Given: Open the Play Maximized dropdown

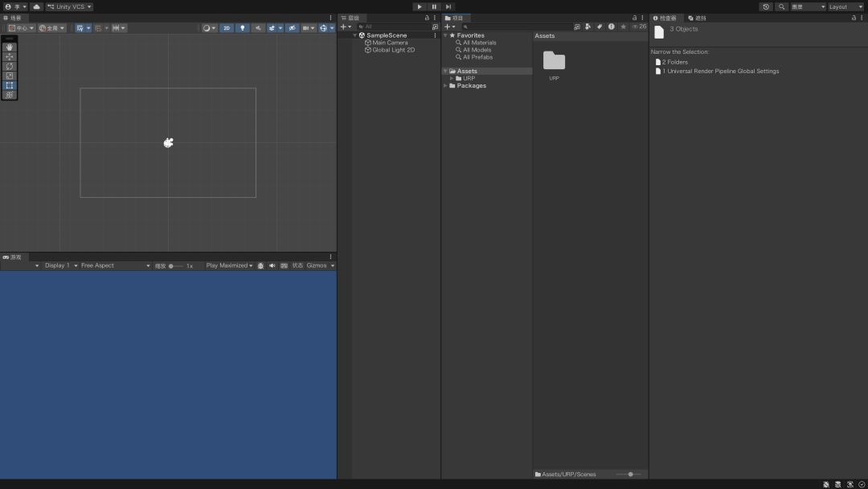Looking at the screenshot, I should 229,266.
